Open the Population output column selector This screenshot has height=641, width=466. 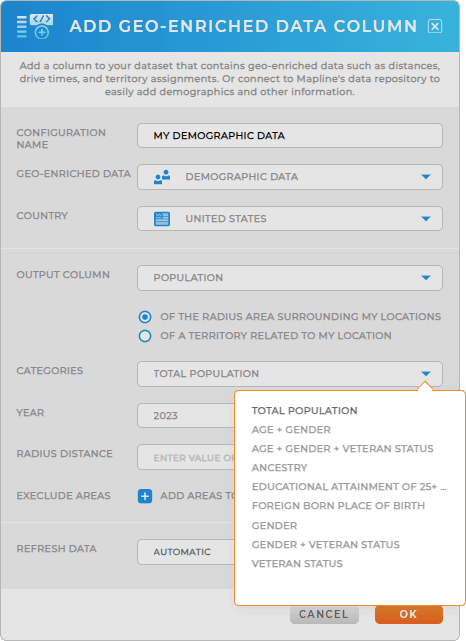pos(290,278)
